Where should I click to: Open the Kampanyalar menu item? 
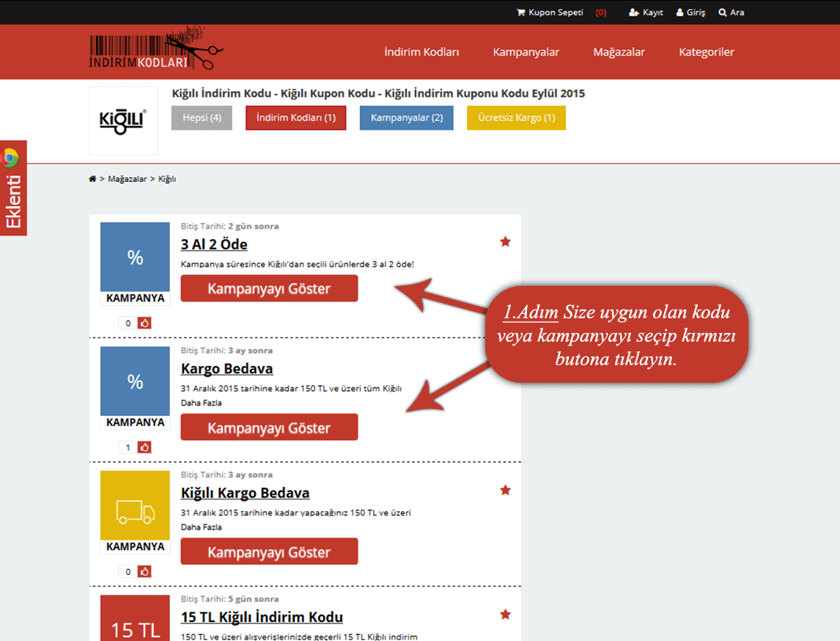[526, 52]
